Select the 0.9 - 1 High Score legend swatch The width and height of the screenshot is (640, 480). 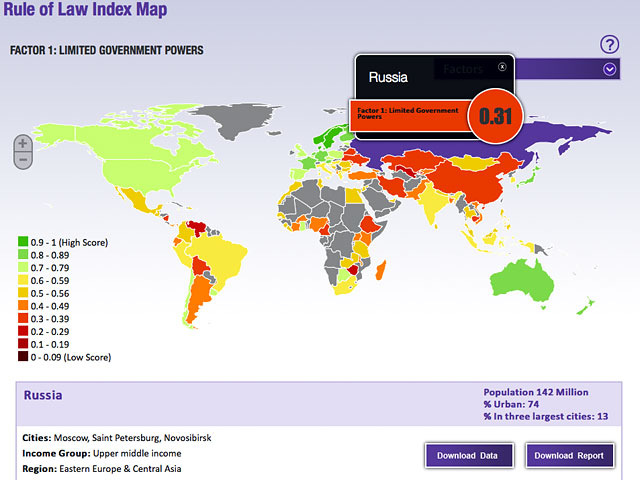tap(23, 243)
